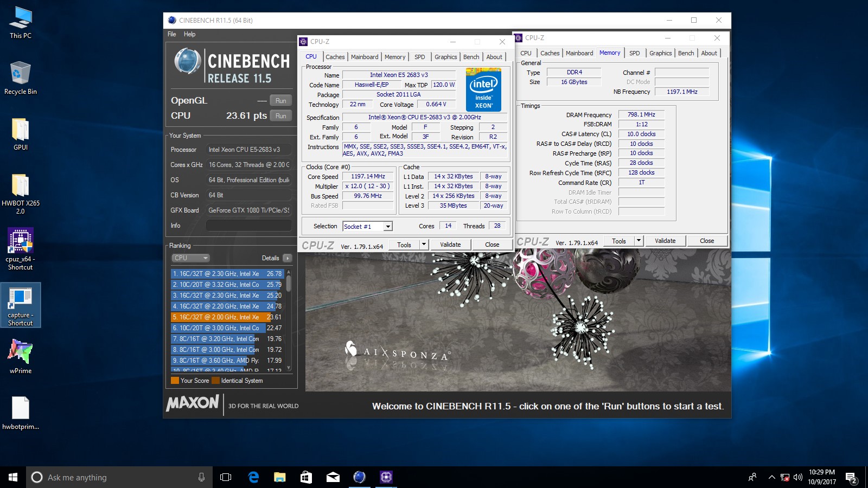Click the Cortana Ask me anything box
Viewport: 868px width, 488px height.
pyautogui.click(x=119, y=477)
